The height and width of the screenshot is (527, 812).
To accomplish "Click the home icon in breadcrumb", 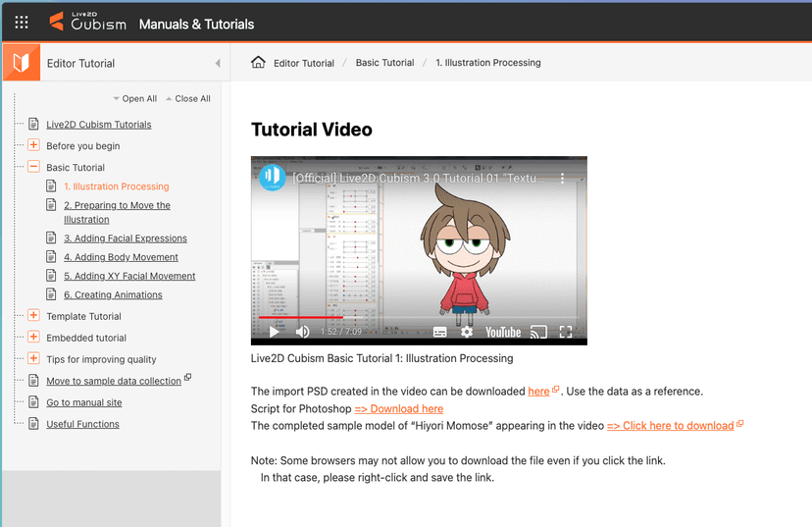I will tap(258, 63).
